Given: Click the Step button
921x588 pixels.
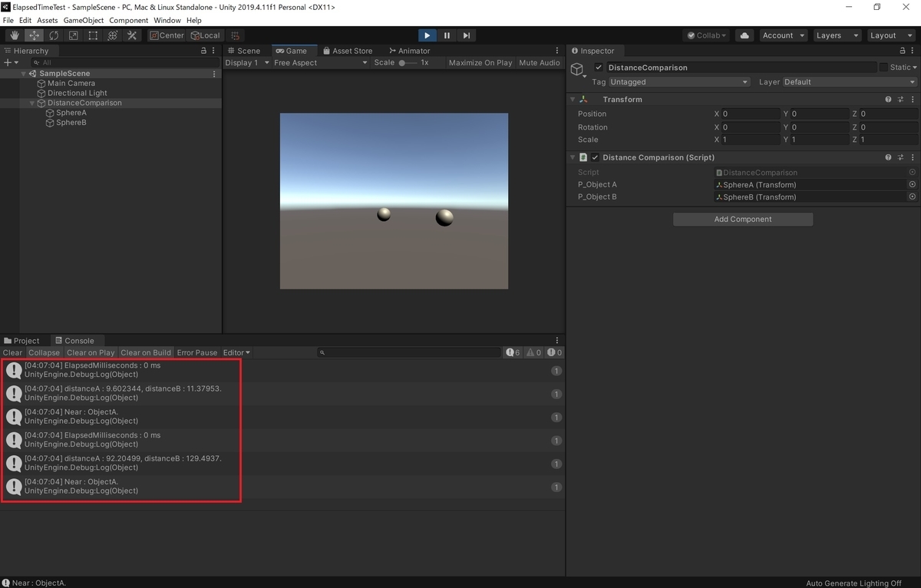Looking at the screenshot, I should 467,35.
